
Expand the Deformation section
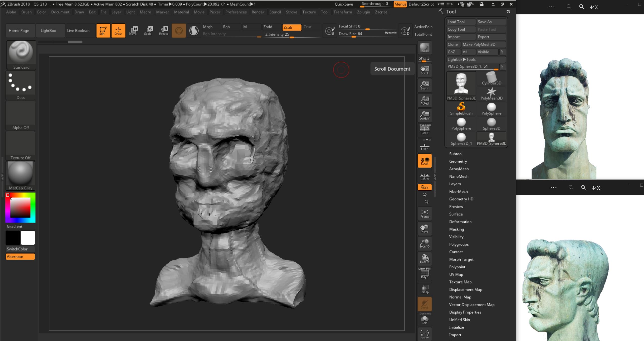coord(460,222)
